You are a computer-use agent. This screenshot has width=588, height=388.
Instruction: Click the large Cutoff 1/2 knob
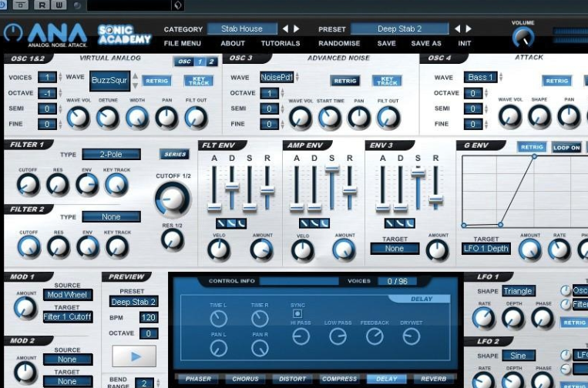click(x=172, y=200)
